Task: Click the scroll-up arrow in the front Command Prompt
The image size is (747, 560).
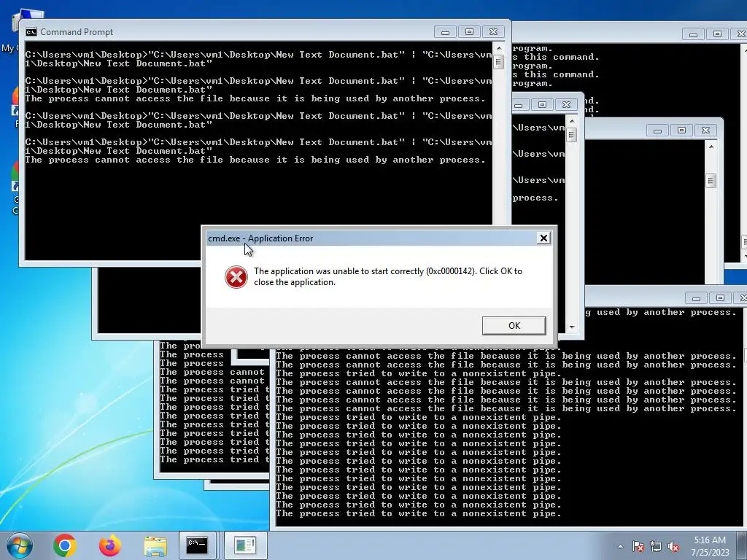Action: 499,48
